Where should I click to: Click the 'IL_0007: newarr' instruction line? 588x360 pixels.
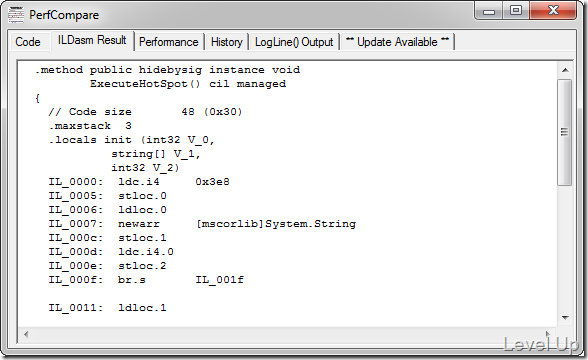click(x=202, y=224)
